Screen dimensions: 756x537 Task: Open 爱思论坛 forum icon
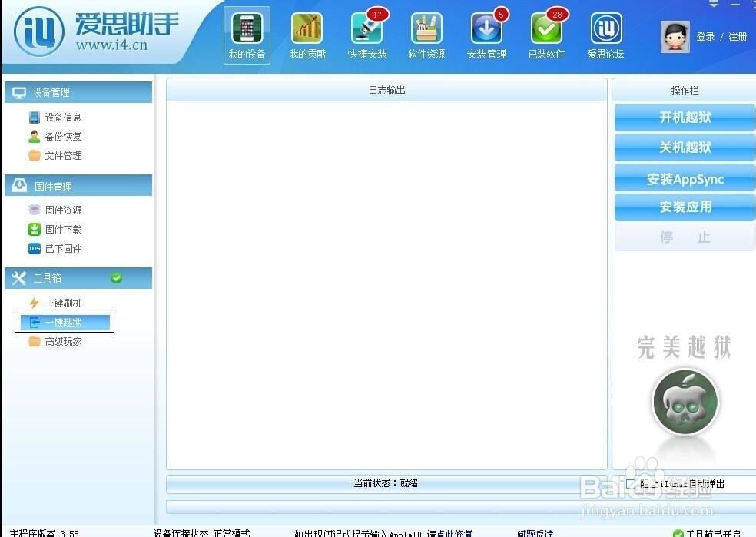tap(606, 28)
